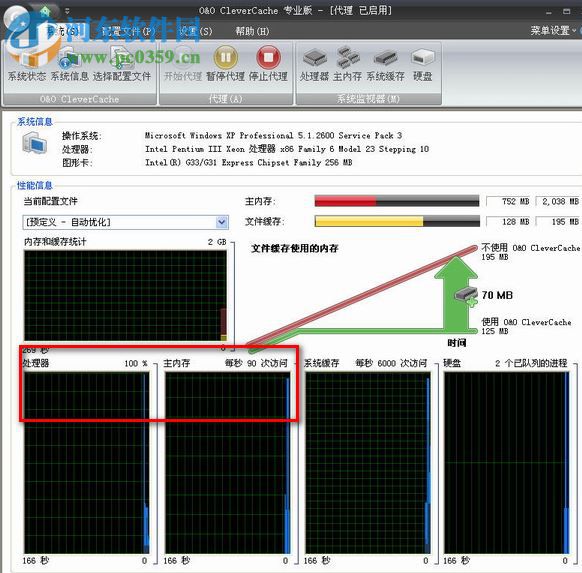Open the 帮助(H) menu
This screenshot has height=573, width=582.
(x=252, y=31)
